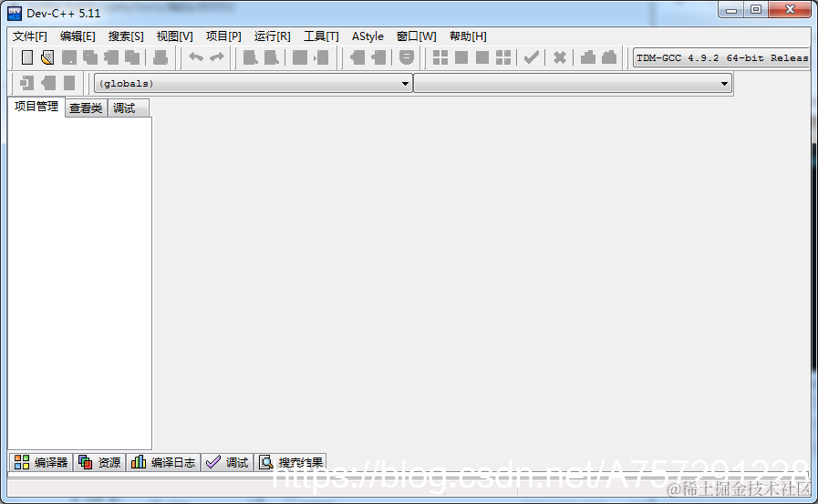The height and width of the screenshot is (504, 818).
Task: Open the 搜索[S] menu
Action: (x=126, y=36)
